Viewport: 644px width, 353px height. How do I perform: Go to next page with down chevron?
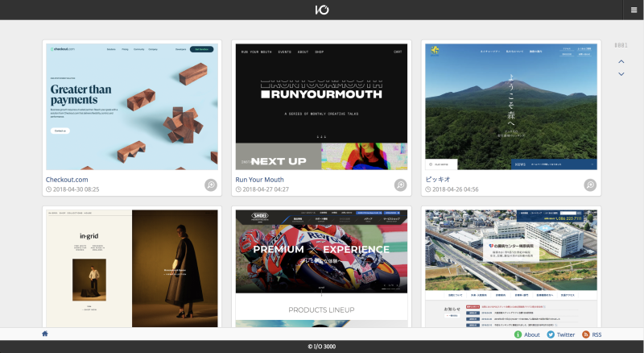tap(621, 74)
